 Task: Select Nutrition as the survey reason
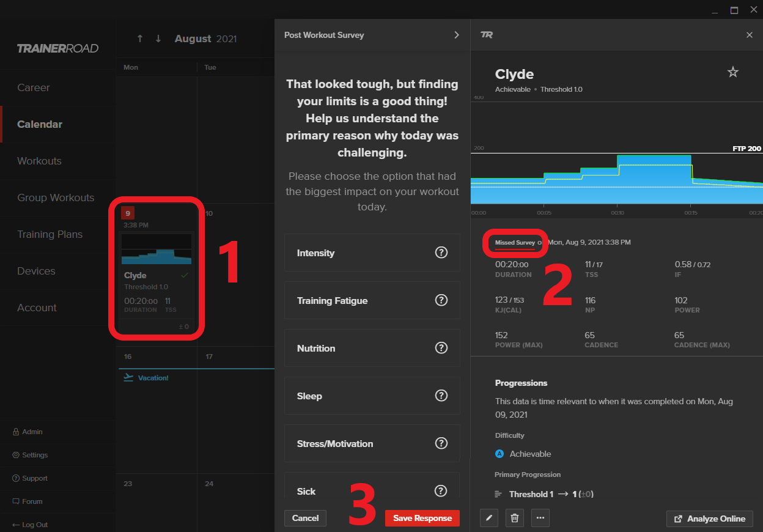point(372,348)
